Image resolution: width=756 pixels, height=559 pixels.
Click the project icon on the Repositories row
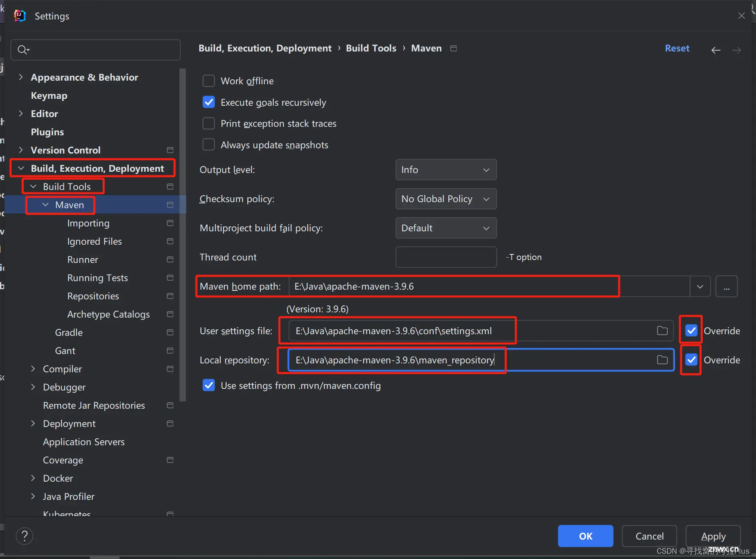[170, 296]
